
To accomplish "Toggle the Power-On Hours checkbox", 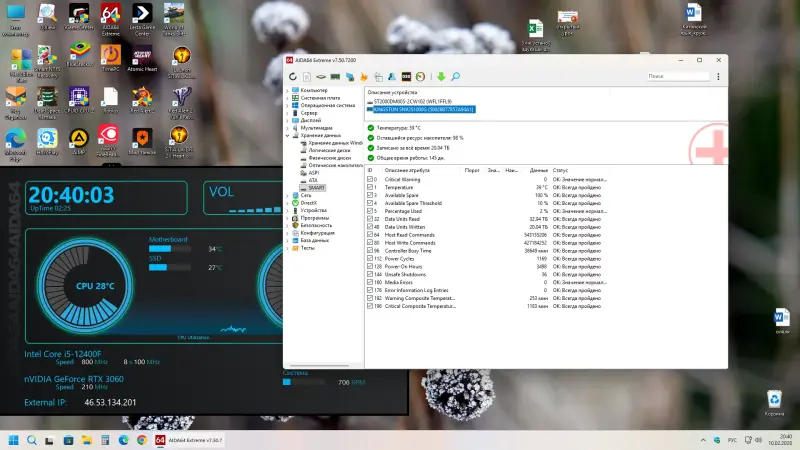I will [370, 266].
